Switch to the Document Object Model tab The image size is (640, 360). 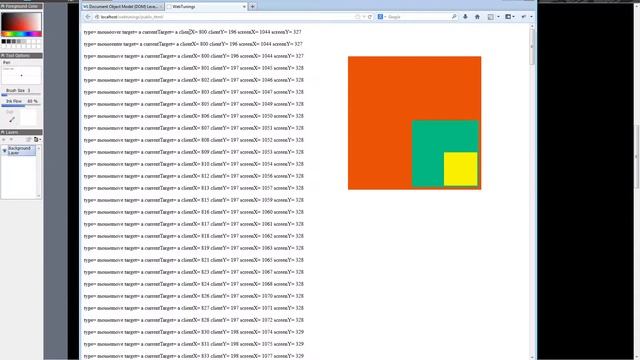pyautogui.click(x=123, y=7)
